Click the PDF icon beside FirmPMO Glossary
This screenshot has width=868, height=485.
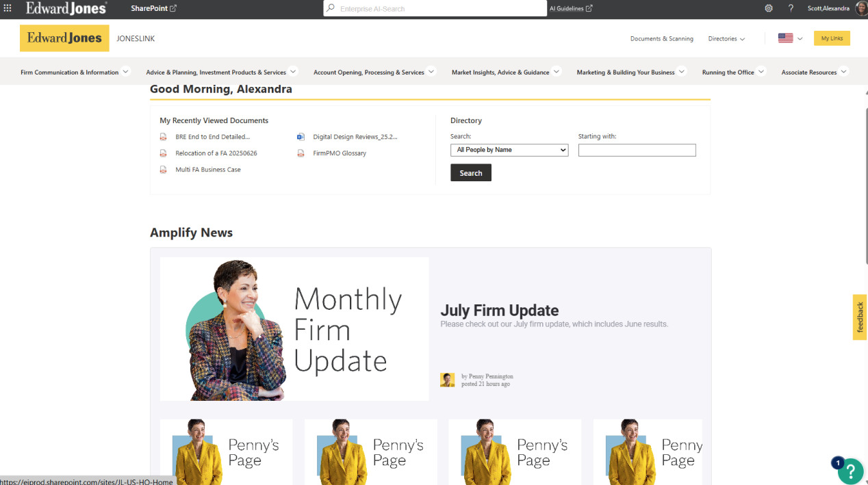301,153
